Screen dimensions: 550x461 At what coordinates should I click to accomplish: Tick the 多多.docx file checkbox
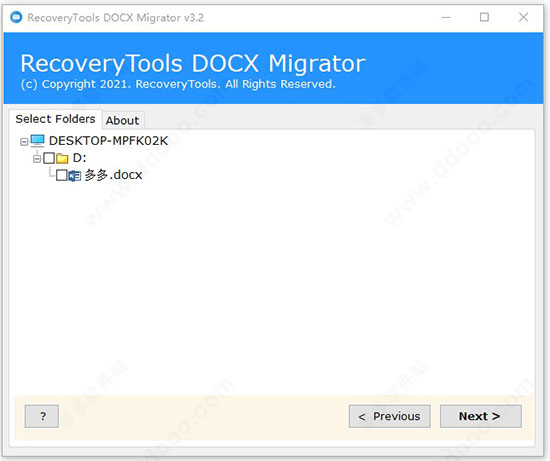click(x=61, y=175)
